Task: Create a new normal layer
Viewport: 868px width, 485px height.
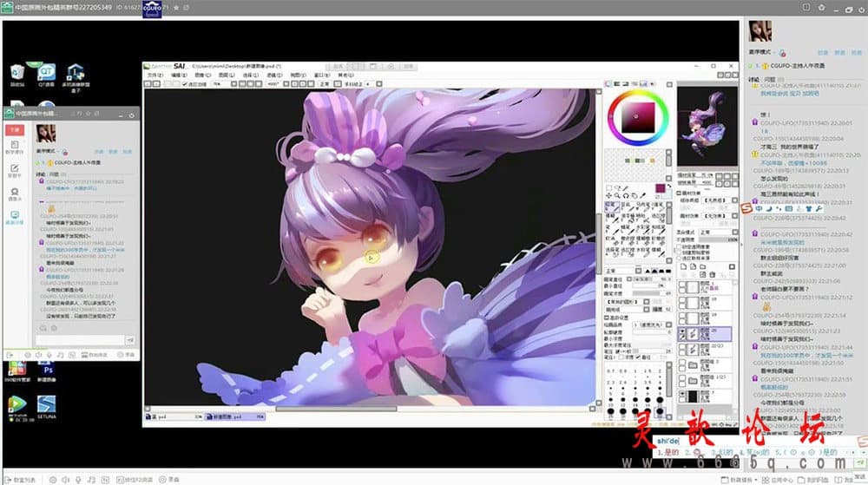Action: click(683, 266)
